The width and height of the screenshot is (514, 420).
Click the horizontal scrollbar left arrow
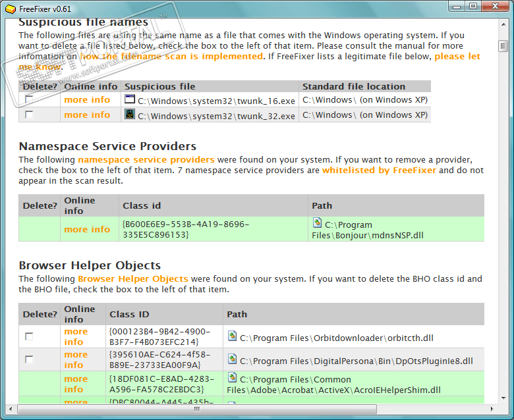[x=11, y=409]
